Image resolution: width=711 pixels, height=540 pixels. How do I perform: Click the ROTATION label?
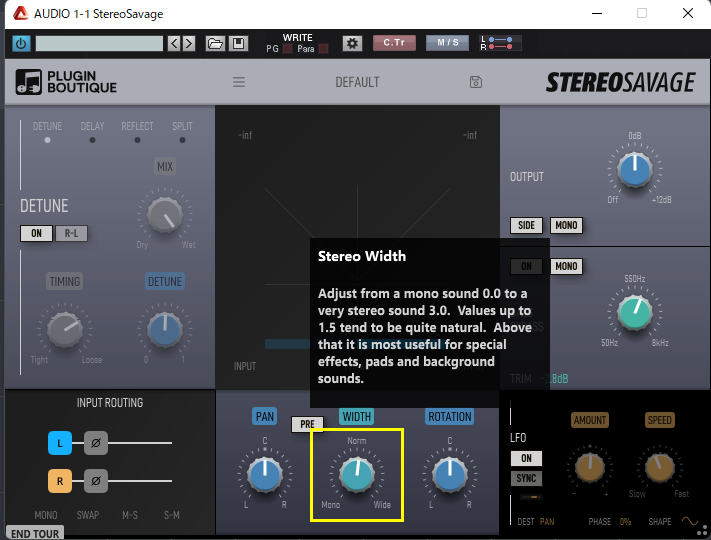[x=450, y=417]
